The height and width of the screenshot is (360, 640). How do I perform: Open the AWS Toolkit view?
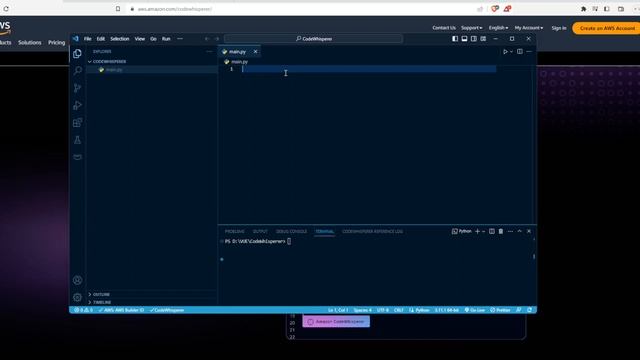coord(77,157)
